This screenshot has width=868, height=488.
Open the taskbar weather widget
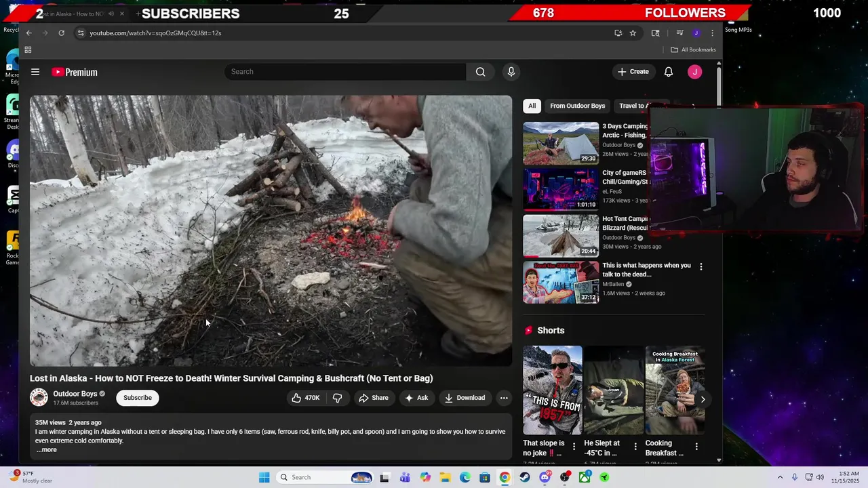33,477
